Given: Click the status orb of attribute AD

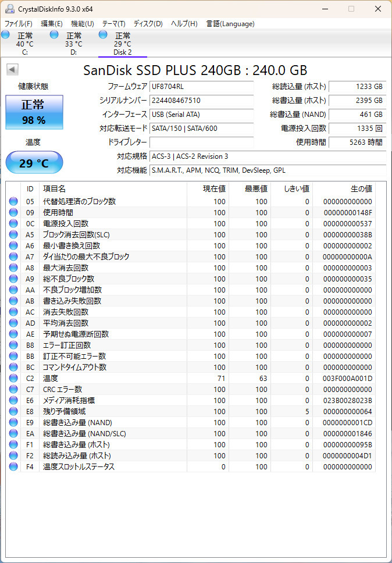Looking at the screenshot, I should [13, 323].
